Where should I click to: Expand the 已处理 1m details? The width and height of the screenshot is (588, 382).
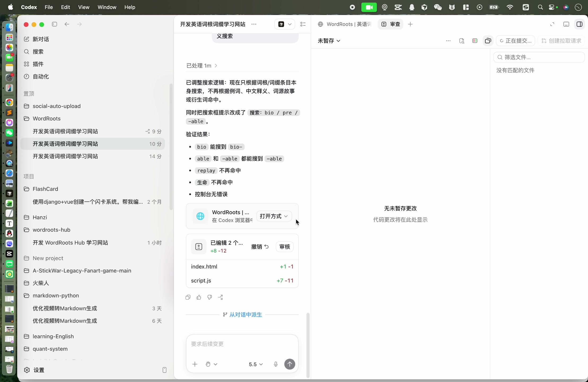point(202,66)
